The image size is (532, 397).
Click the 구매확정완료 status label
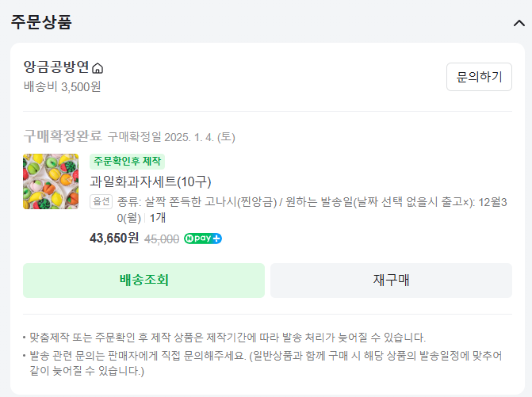point(62,136)
